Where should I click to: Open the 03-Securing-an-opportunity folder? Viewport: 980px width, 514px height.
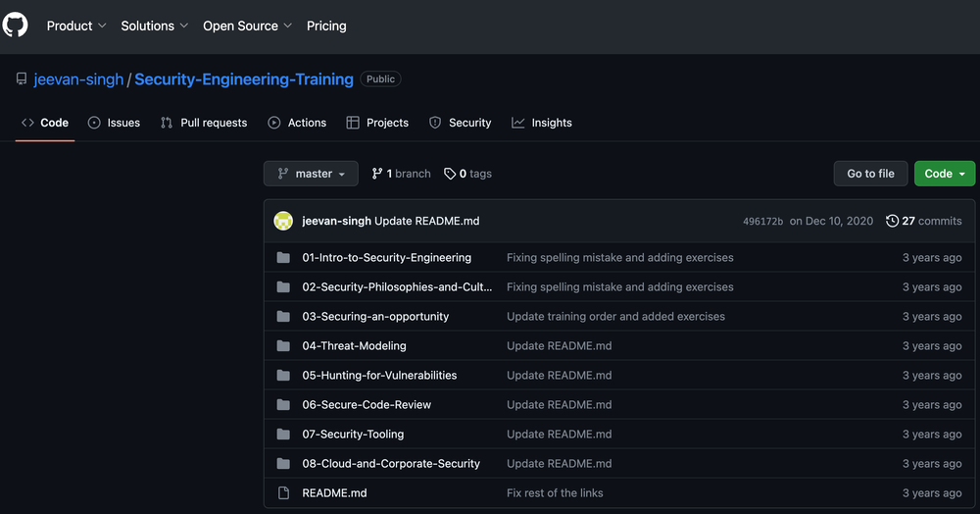click(x=375, y=317)
